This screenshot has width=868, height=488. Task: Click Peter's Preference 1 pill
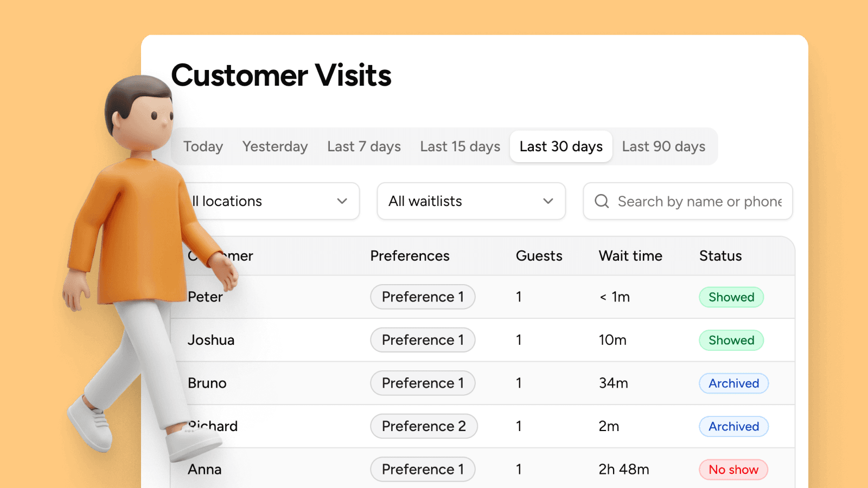pyautogui.click(x=423, y=297)
